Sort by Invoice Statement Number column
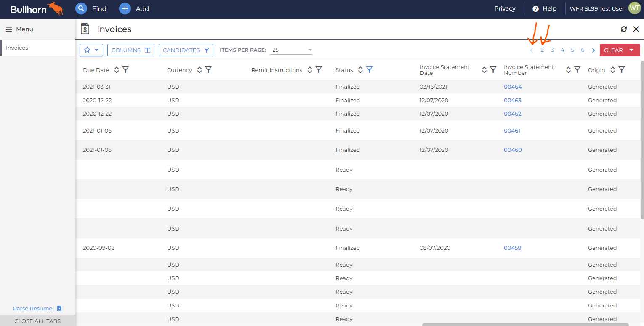The height and width of the screenshot is (326, 644). tap(568, 70)
